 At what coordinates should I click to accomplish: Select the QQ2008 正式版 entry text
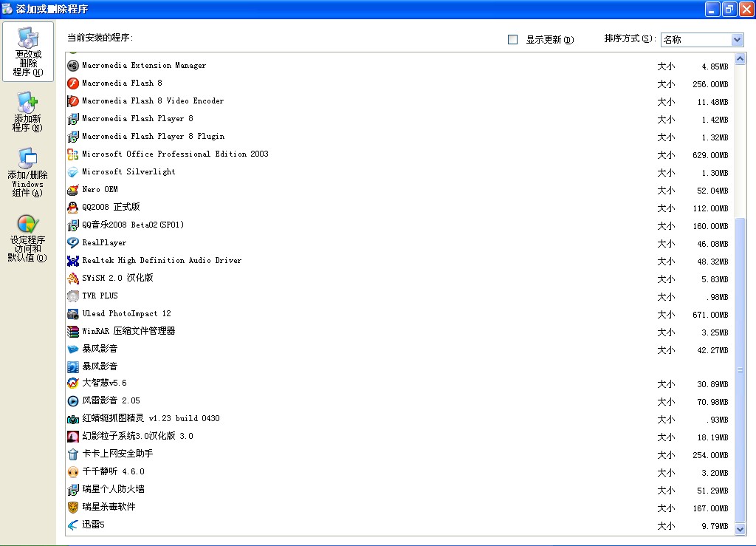[x=111, y=207]
